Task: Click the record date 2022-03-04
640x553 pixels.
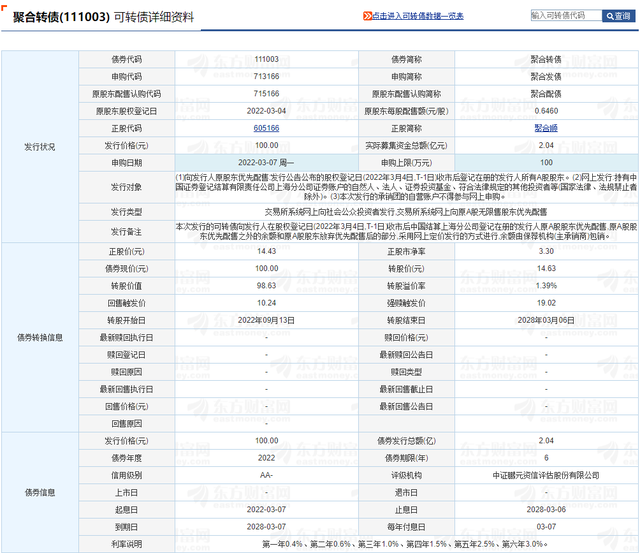Action: [x=266, y=111]
